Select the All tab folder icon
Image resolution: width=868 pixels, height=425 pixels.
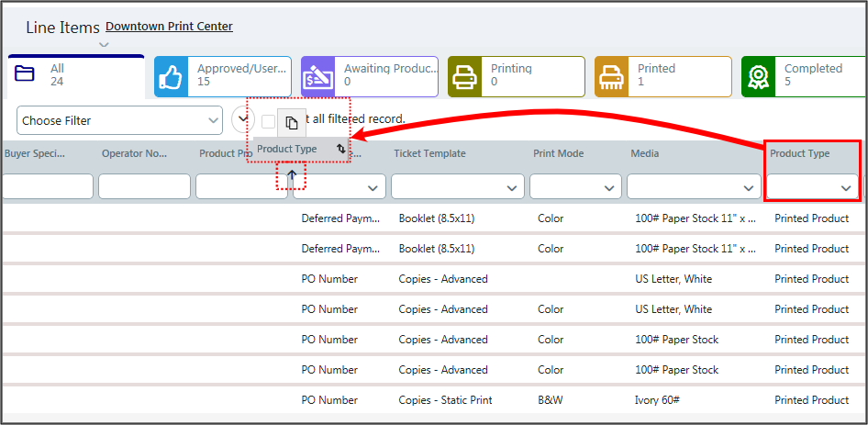point(25,75)
